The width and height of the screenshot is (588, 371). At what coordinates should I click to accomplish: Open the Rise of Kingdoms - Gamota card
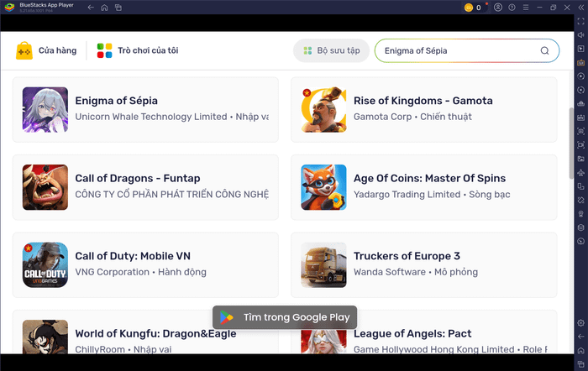424,109
